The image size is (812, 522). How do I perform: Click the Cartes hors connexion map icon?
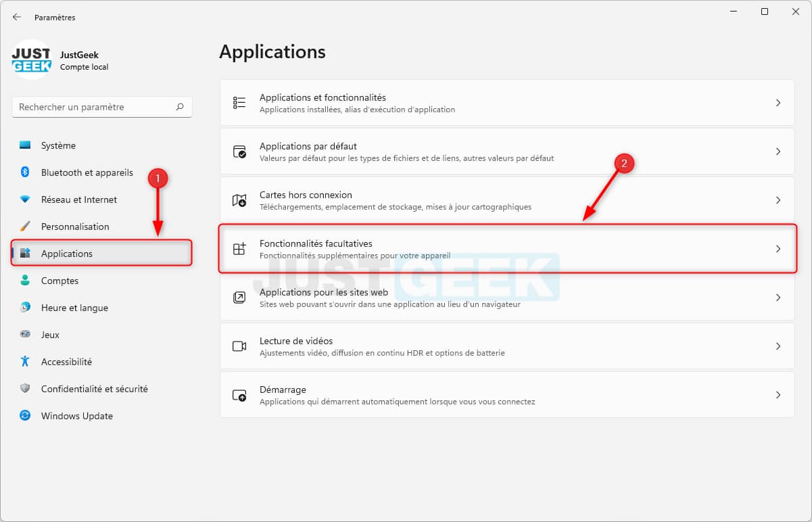(239, 200)
